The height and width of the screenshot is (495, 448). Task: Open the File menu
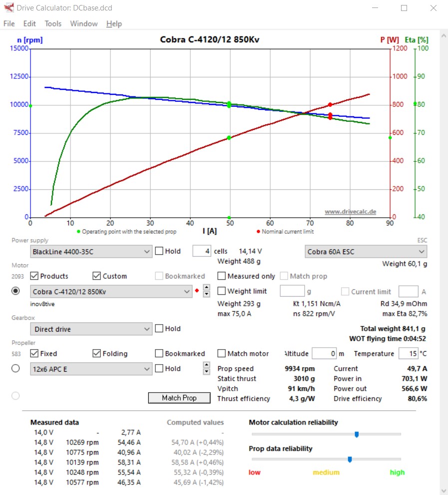coord(9,23)
